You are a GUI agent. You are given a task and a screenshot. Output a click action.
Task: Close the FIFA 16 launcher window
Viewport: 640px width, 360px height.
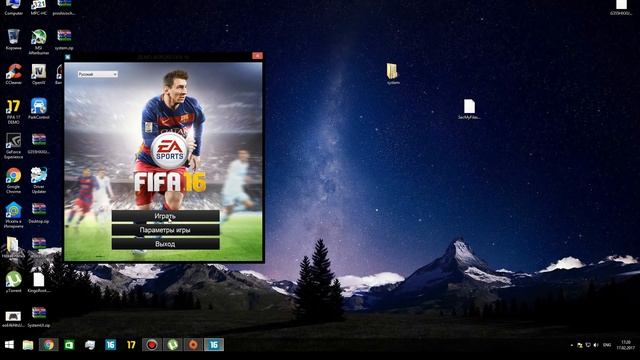pyautogui.click(x=257, y=56)
